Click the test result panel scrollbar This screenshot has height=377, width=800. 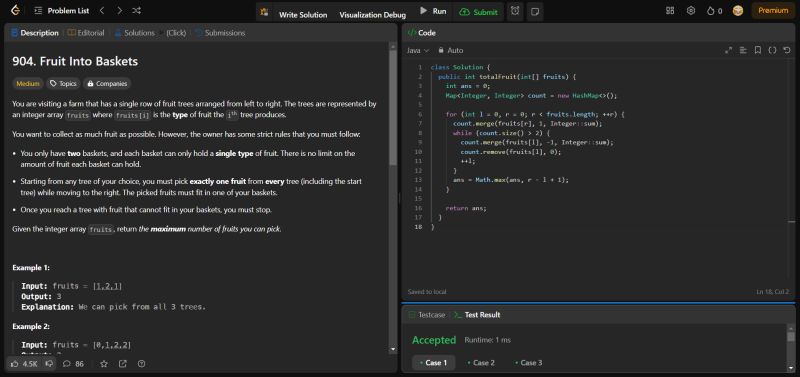click(x=791, y=337)
